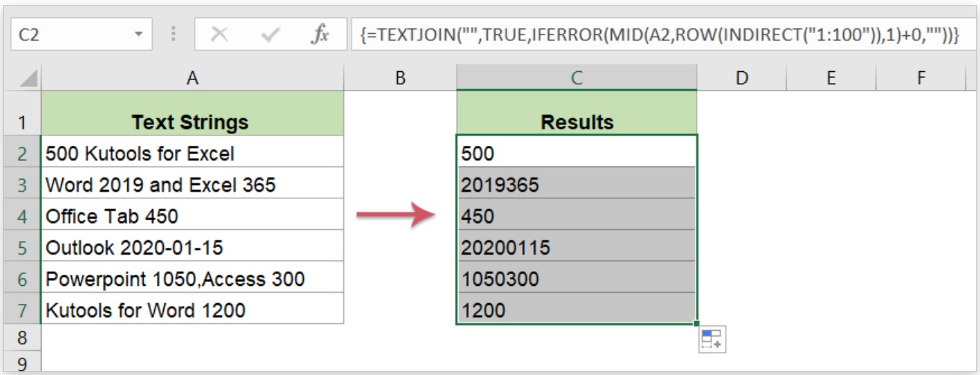Image resolution: width=980 pixels, height=375 pixels.
Task: Select result cell containing 500
Action: point(577,151)
